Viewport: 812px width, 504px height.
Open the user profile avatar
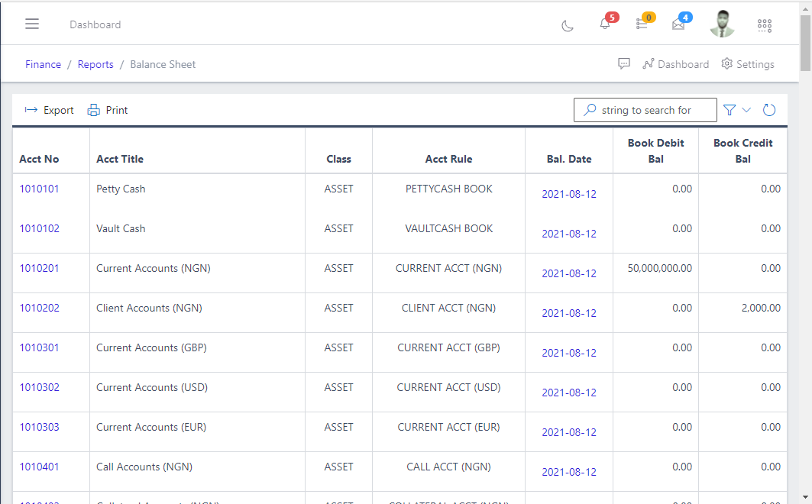coord(722,24)
